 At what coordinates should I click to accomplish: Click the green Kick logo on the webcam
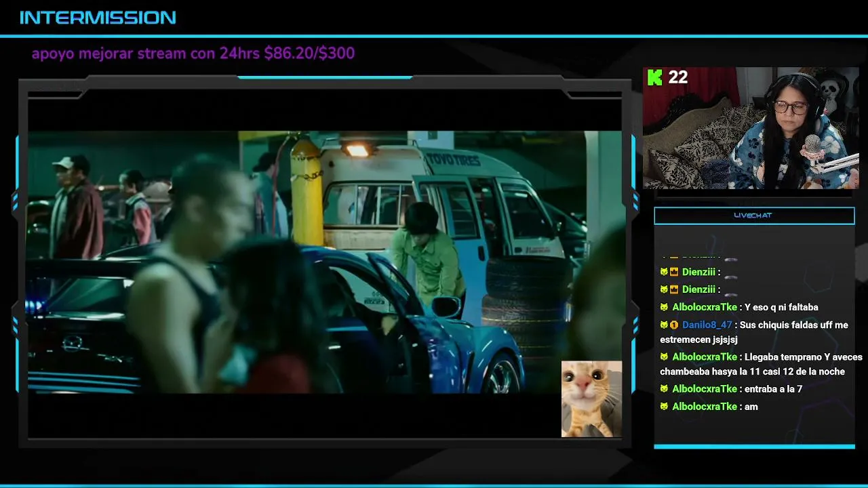[654, 77]
